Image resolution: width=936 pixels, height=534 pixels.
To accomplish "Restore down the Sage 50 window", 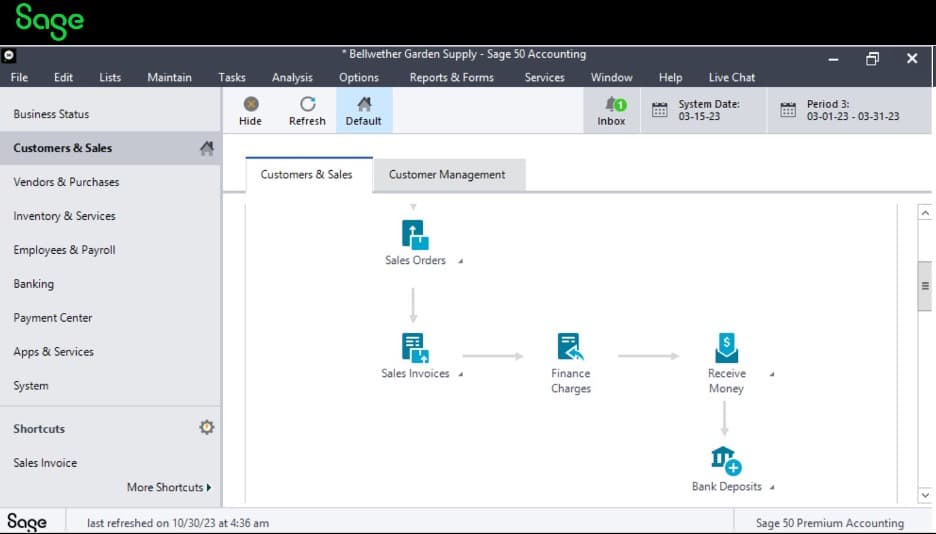I will pos(873,59).
